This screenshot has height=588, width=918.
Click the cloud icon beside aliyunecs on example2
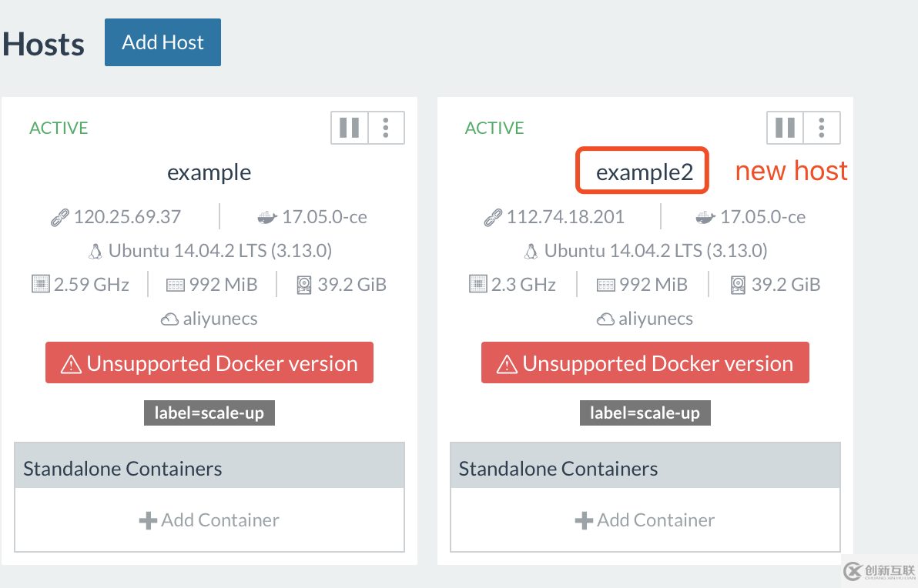click(x=606, y=319)
